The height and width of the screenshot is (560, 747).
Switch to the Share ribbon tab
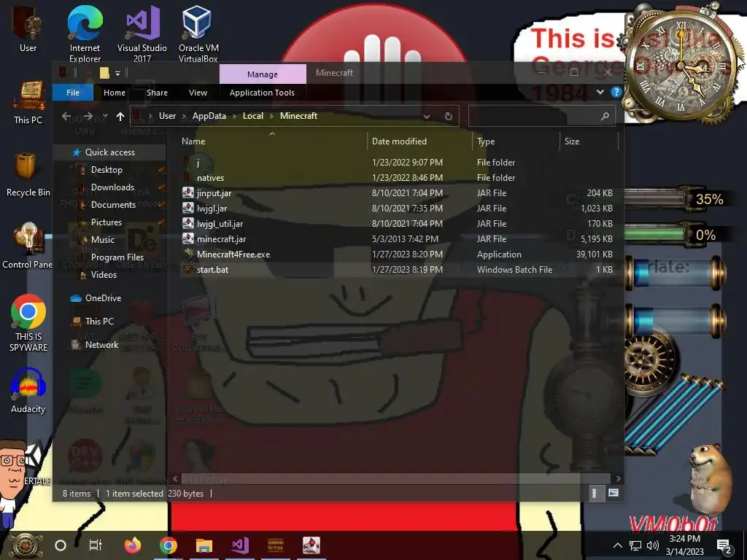click(158, 93)
